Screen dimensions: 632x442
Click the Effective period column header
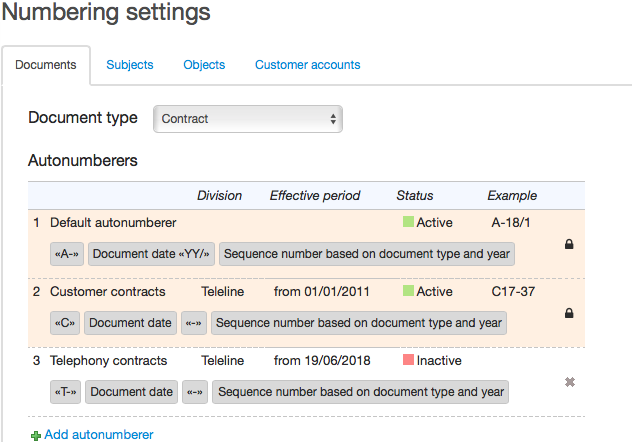[x=315, y=195]
